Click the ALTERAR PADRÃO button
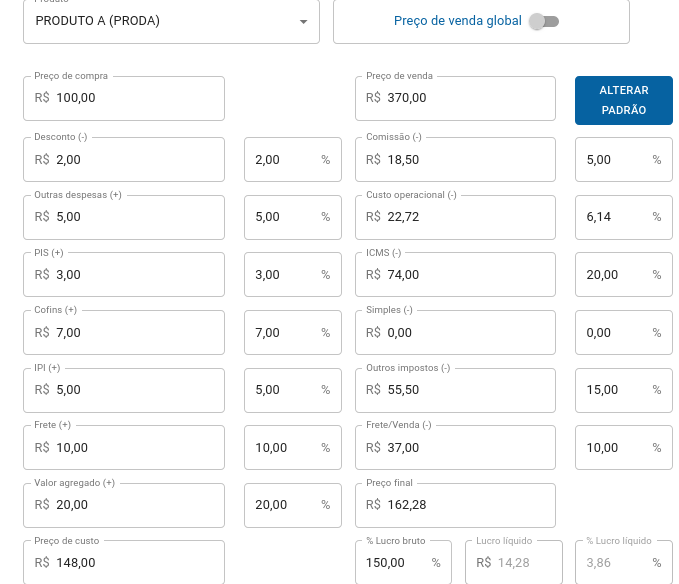The width and height of the screenshot is (679, 584). 624,100
